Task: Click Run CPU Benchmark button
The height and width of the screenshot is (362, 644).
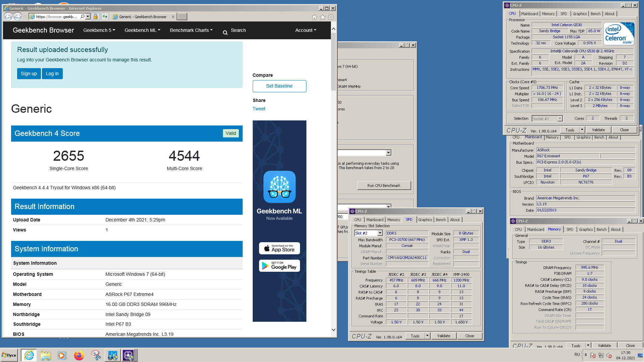Action: (384, 186)
